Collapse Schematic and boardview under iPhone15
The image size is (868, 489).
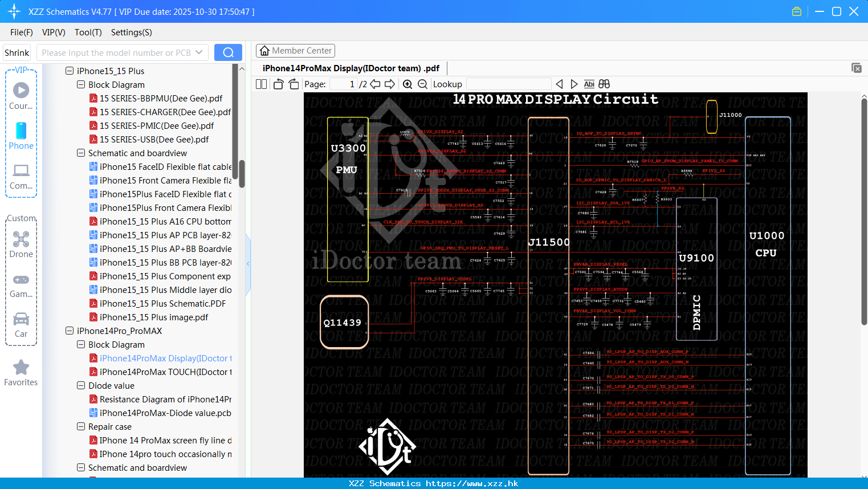pos(81,153)
